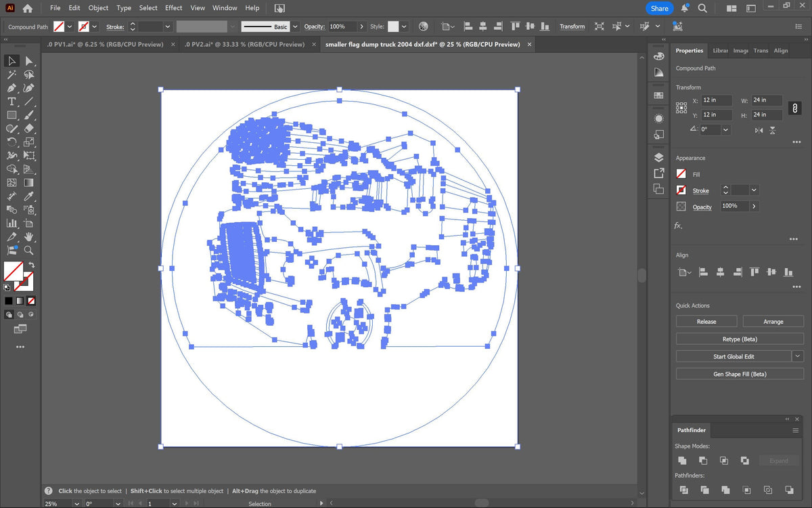The image size is (812, 508).
Task: Open Start Global Edit options dropdown
Action: pos(798,356)
